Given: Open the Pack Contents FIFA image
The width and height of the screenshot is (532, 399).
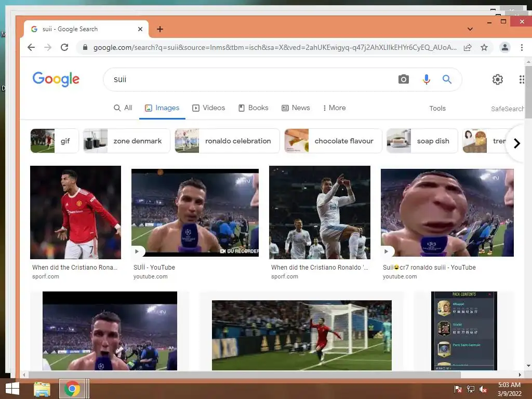Looking at the screenshot, I should [x=464, y=331].
